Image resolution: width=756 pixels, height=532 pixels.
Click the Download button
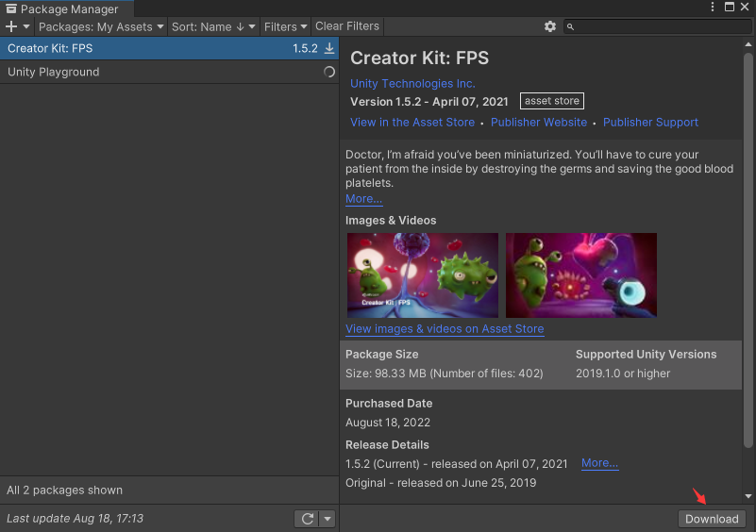tap(712, 519)
